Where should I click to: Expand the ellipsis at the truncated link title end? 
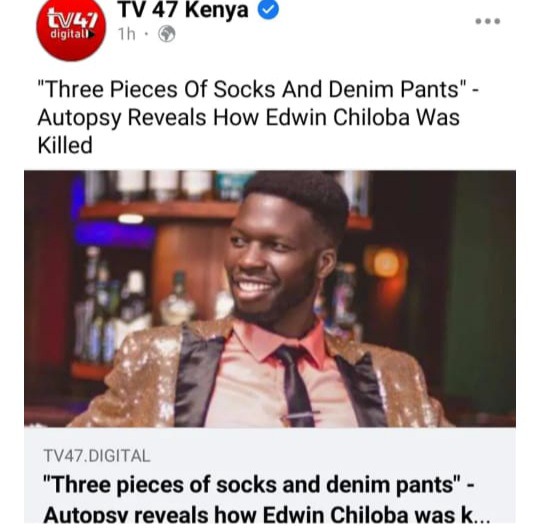[482, 519]
